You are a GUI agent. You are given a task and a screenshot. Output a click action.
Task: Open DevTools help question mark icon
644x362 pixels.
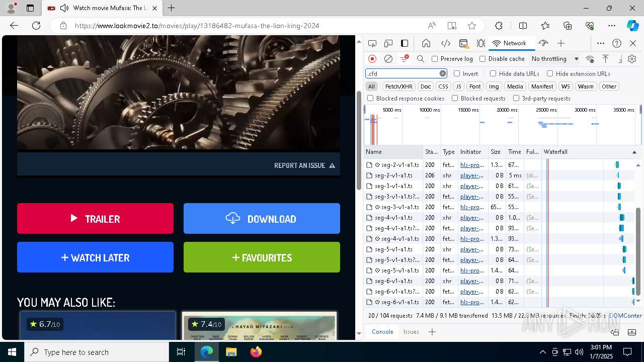click(x=617, y=43)
